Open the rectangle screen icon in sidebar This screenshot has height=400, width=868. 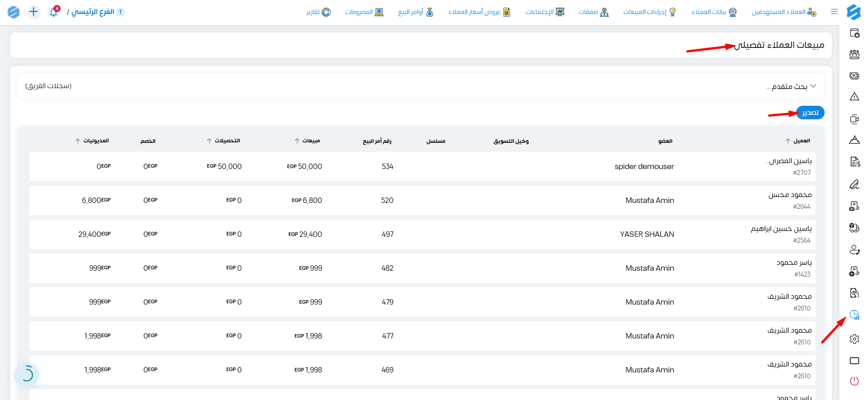tap(854, 360)
